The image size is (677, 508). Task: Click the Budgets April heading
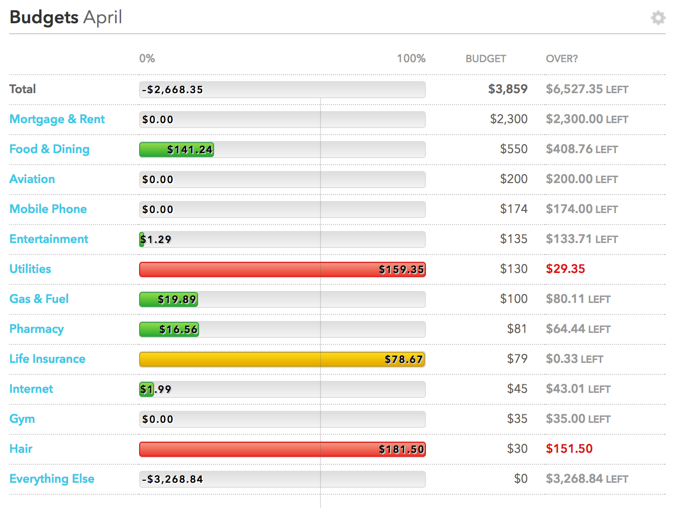point(66,18)
